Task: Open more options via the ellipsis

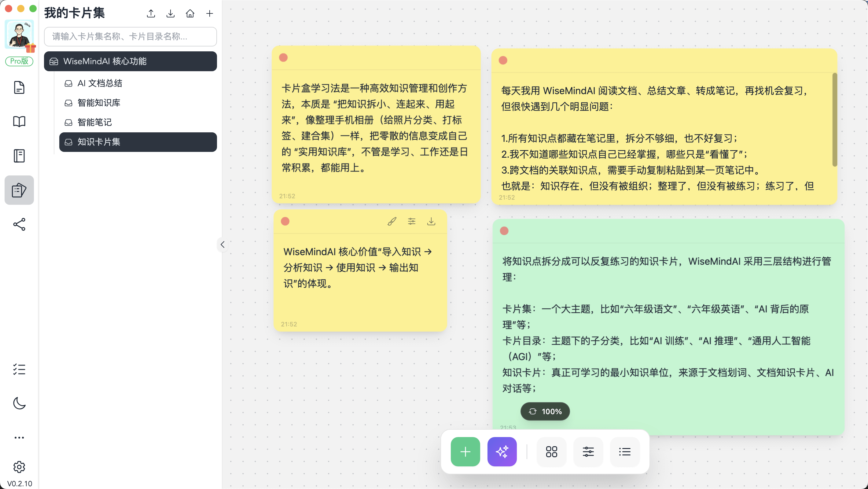Action: click(x=19, y=437)
